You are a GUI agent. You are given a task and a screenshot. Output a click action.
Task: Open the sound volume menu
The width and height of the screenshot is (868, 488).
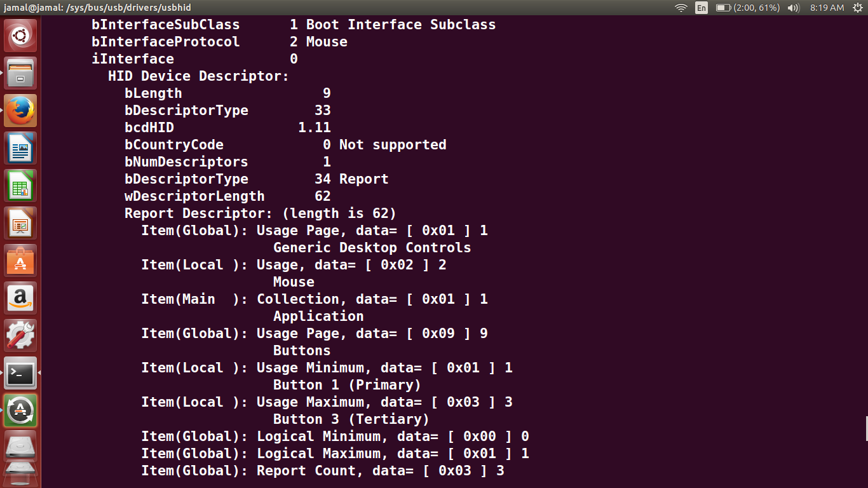(x=793, y=8)
